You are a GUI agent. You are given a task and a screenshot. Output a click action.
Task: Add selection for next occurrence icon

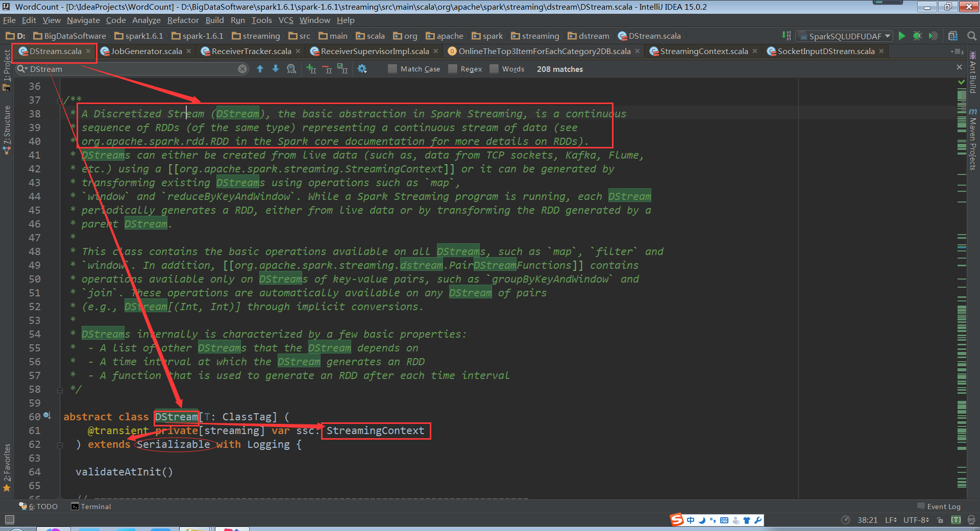311,69
